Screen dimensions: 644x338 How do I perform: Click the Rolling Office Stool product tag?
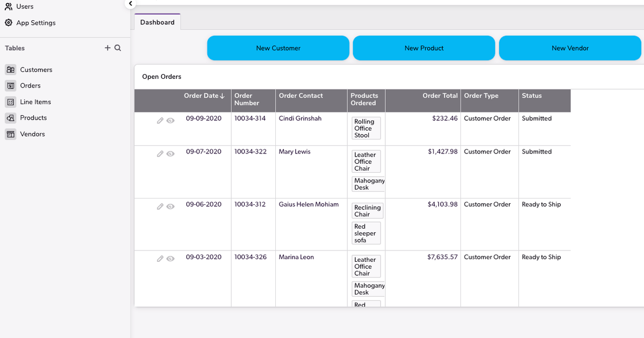click(366, 128)
